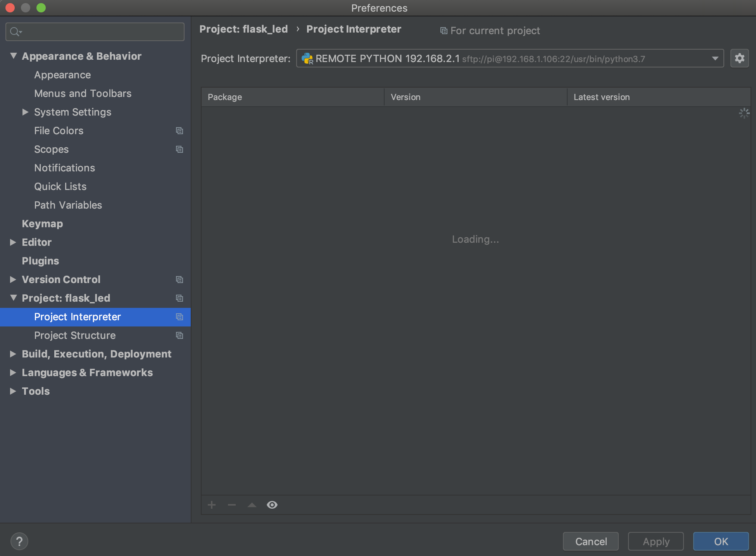756x556 pixels.
Task: Expand the Languages & Frameworks section
Action: click(13, 373)
